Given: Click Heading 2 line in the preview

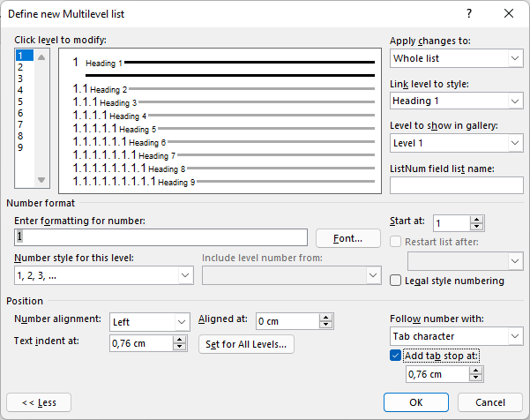Looking at the screenshot, I should (x=223, y=89).
